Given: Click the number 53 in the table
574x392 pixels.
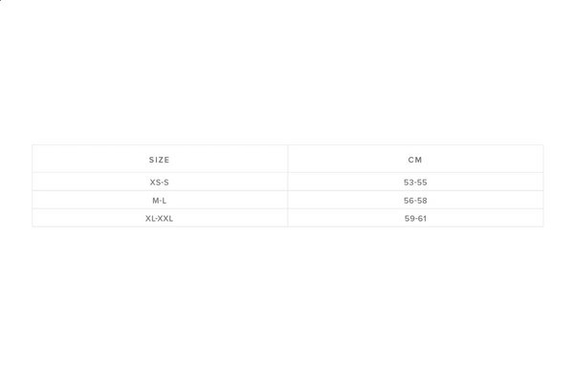Looking at the screenshot, I should [x=409, y=183].
